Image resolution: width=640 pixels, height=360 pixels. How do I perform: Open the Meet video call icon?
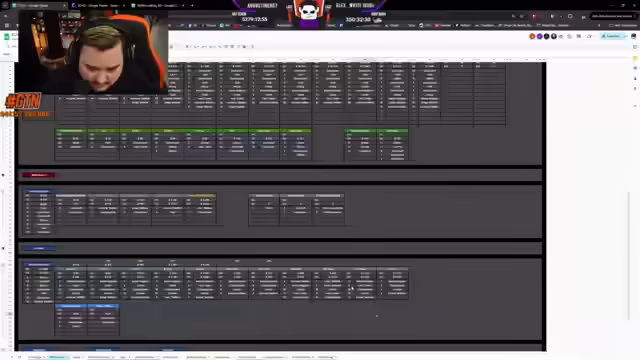click(x=589, y=36)
